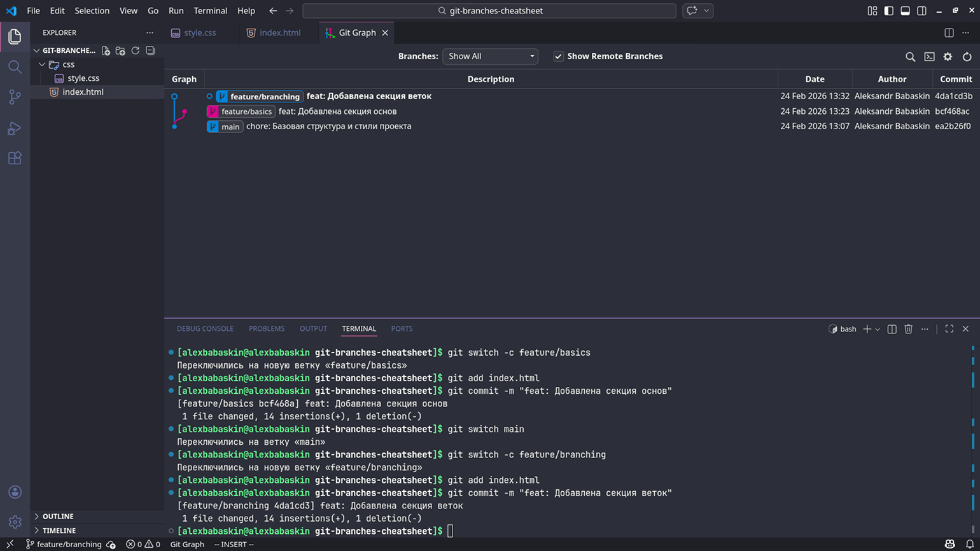
Task: Split the terminal panel
Action: pyautogui.click(x=892, y=329)
